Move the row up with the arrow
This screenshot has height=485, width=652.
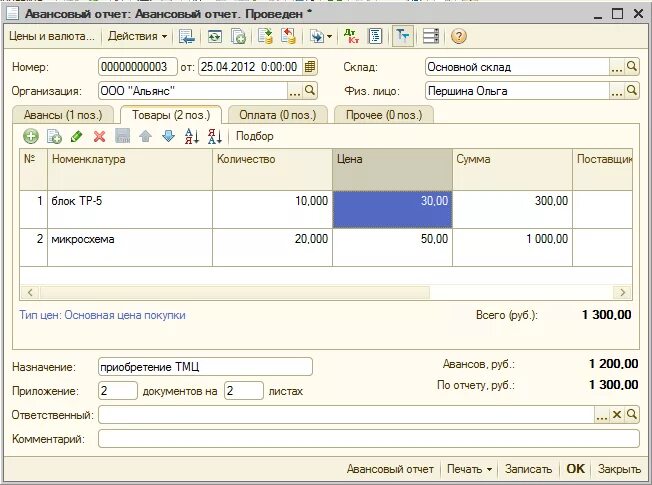click(x=145, y=136)
